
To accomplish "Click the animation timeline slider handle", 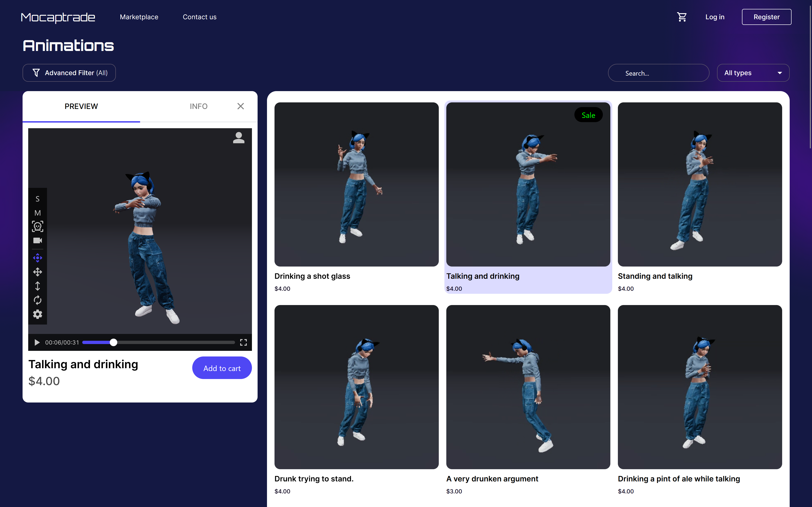I will (x=114, y=342).
